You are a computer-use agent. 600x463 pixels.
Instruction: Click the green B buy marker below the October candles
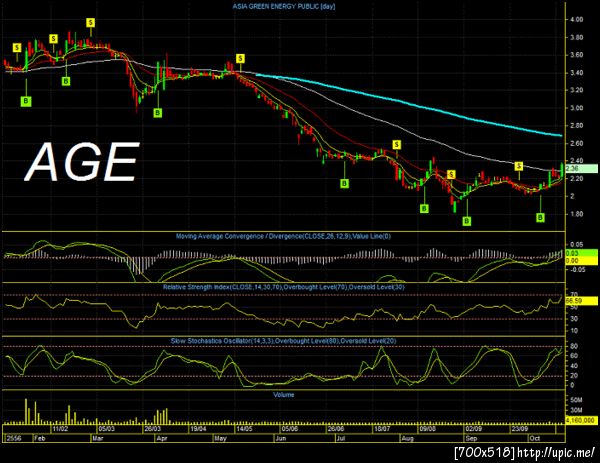click(x=540, y=217)
